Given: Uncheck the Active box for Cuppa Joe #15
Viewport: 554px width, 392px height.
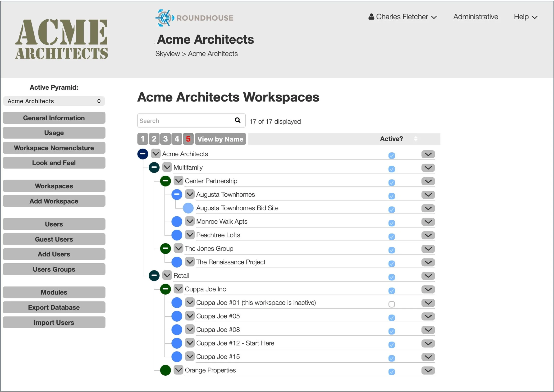Looking at the screenshot, I should click(x=392, y=358).
